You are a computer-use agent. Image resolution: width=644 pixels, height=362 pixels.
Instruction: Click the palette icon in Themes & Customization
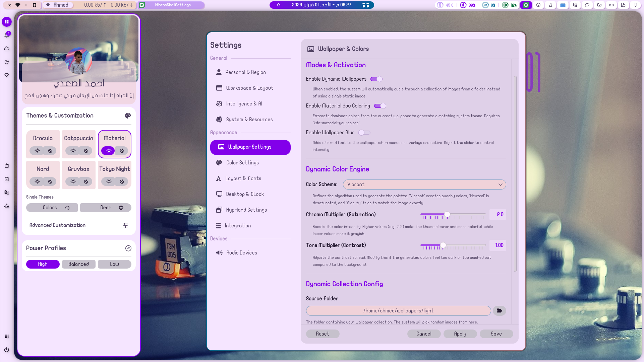click(128, 116)
